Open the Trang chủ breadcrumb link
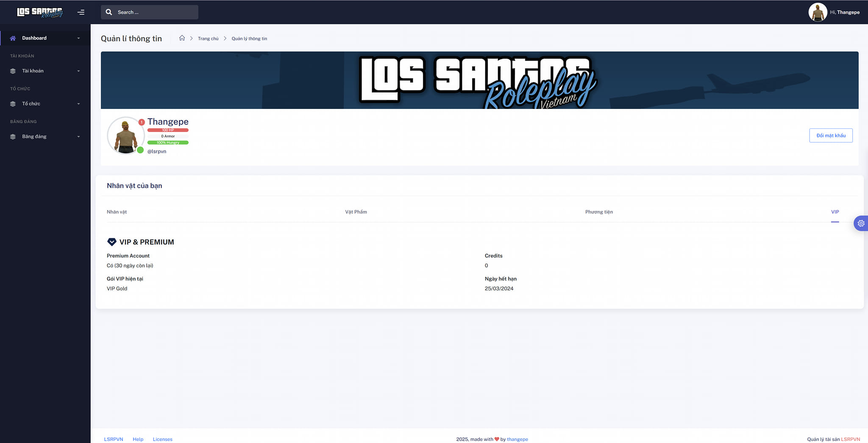Viewport: 868px width, 443px height. (208, 39)
